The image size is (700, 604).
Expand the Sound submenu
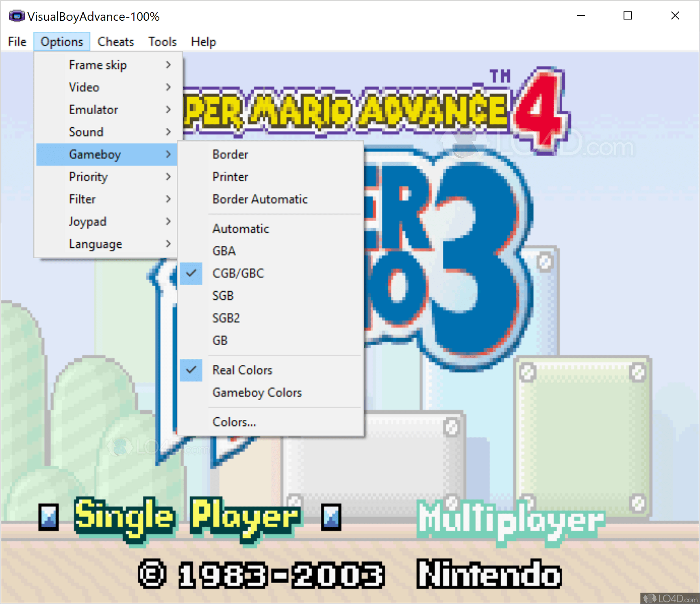(x=86, y=132)
